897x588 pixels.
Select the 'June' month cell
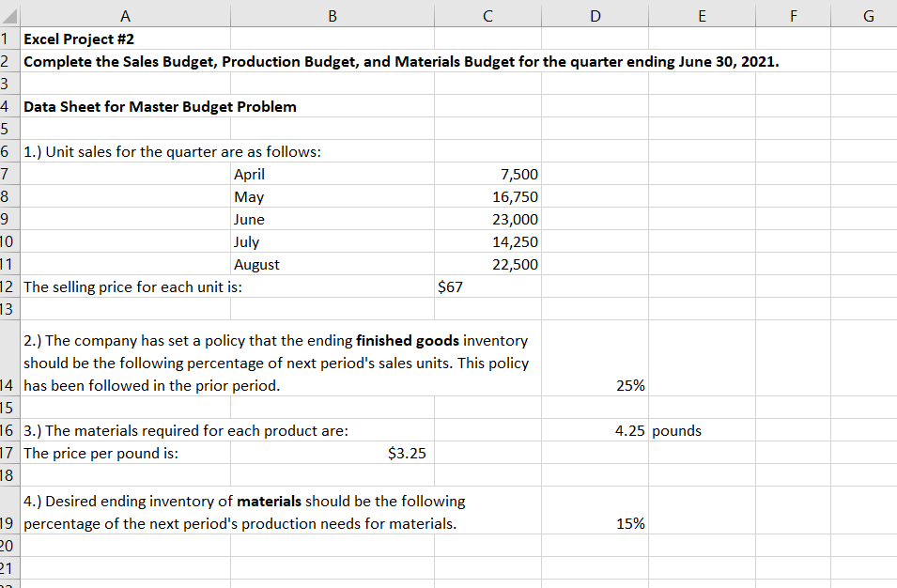pos(333,219)
